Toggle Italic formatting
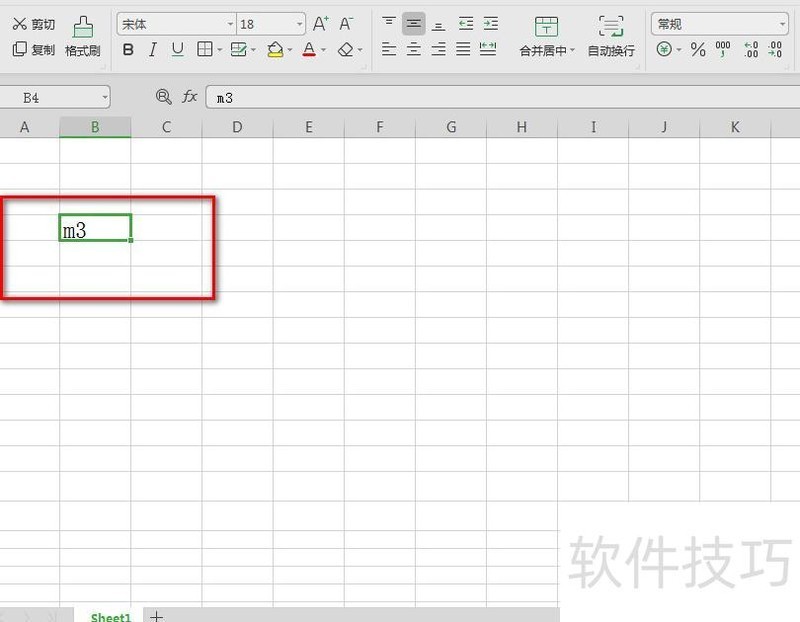This screenshot has height=622, width=800. pyautogui.click(x=153, y=49)
